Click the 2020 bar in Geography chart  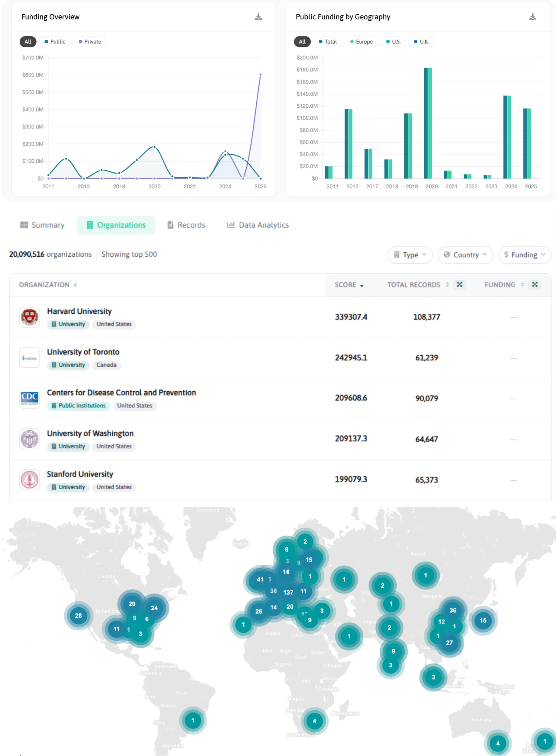[428, 123]
